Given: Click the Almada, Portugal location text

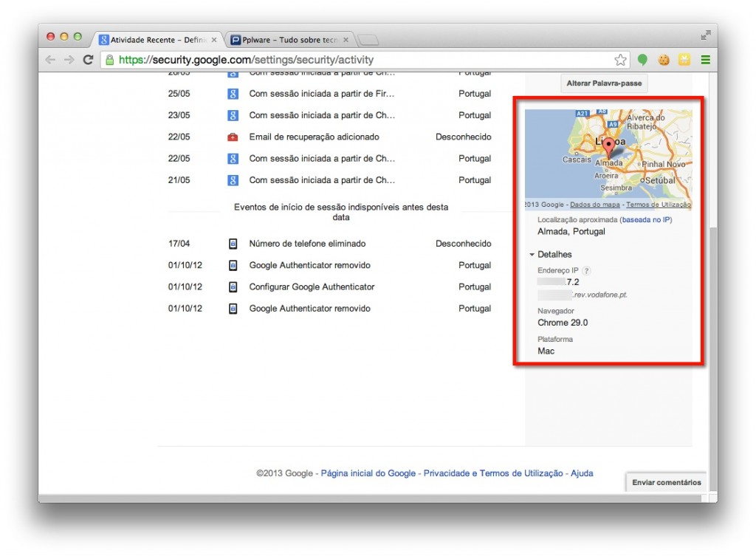Looking at the screenshot, I should (x=571, y=231).
